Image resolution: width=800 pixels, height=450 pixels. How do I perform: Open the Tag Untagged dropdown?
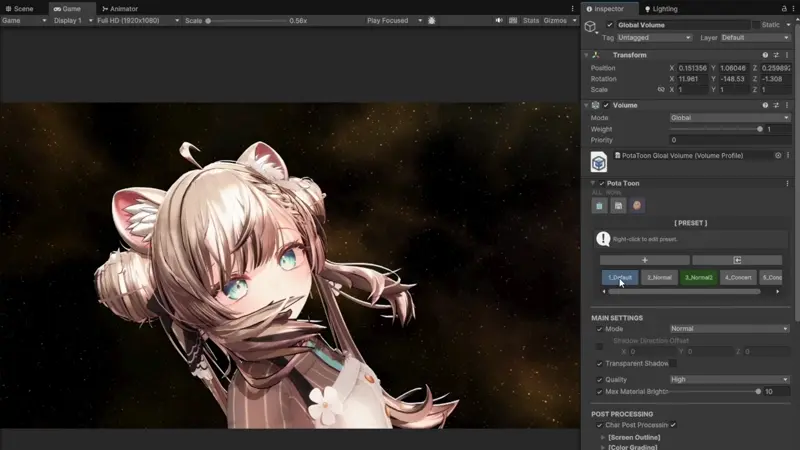click(654, 37)
